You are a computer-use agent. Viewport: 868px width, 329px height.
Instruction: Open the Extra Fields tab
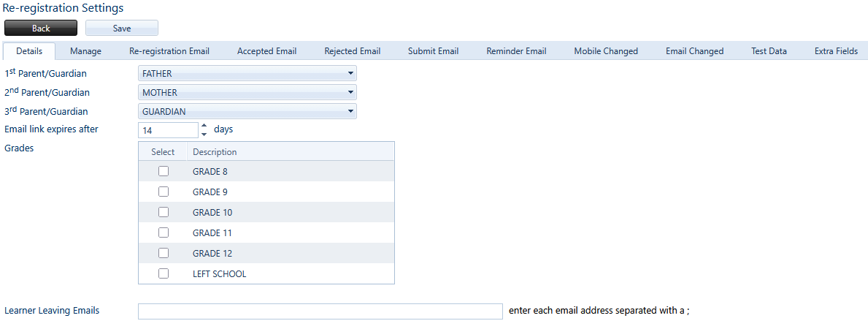837,51
